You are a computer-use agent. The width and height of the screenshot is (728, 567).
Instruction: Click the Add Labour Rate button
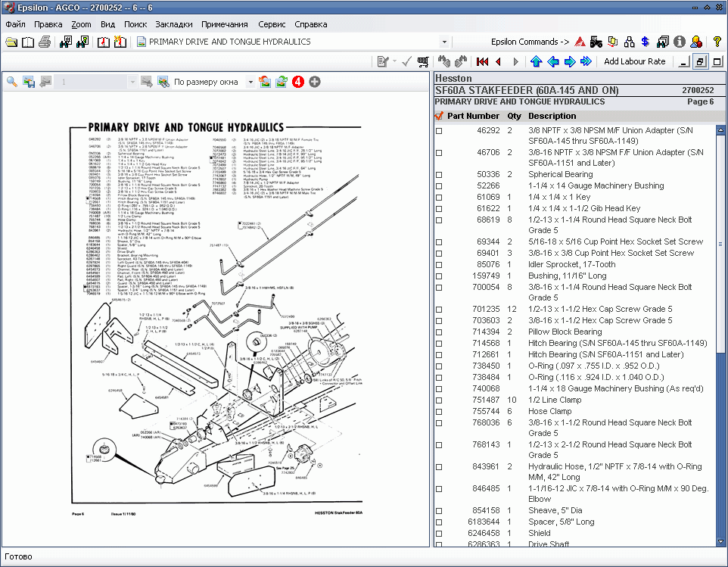635,61
